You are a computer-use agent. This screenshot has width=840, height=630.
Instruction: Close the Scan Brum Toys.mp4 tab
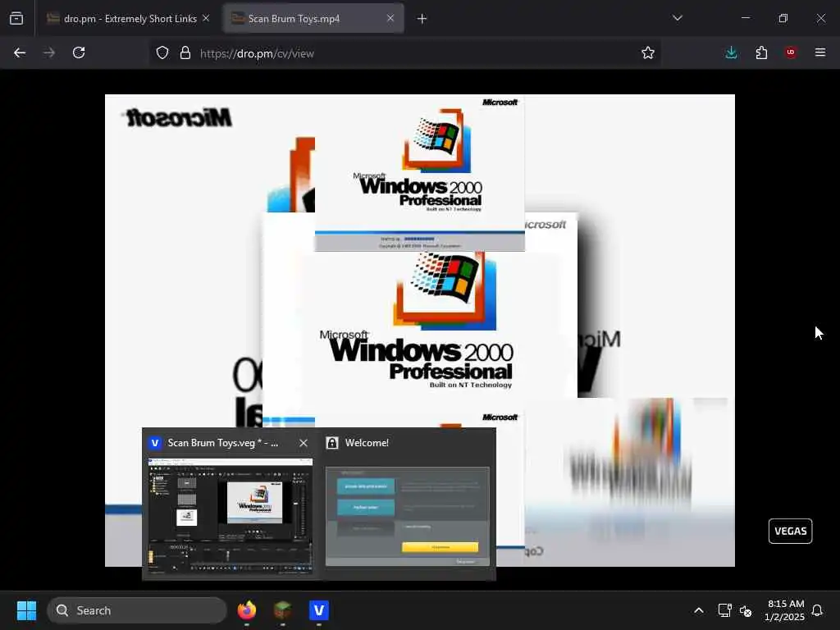click(x=390, y=19)
